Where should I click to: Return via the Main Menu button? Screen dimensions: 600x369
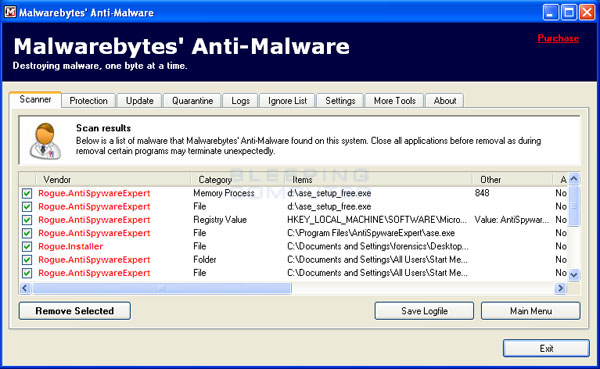pos(531,311)
